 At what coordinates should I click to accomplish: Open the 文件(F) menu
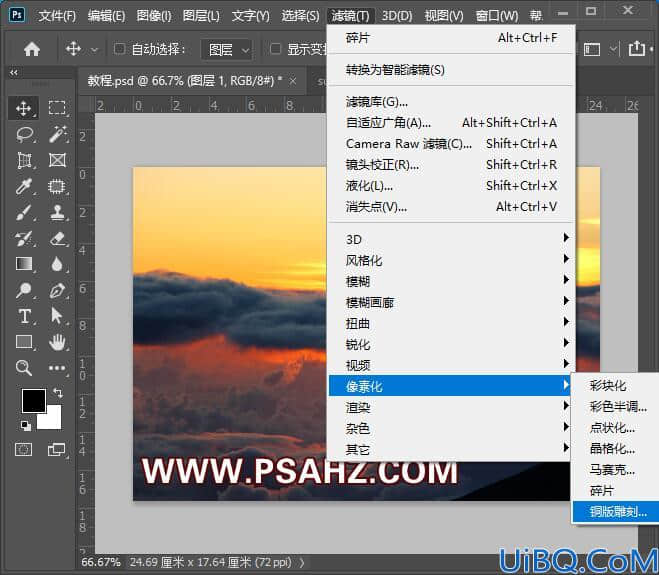click(57, 16)
